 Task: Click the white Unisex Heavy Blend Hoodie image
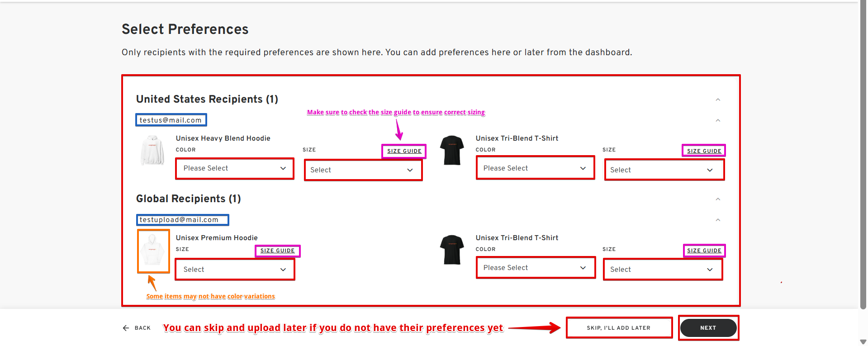152,151
